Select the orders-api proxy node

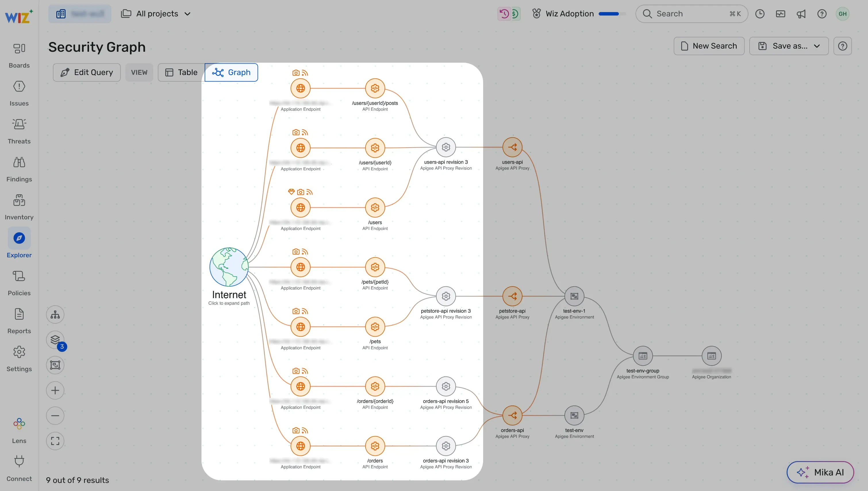pyautogui.click(x=512, y=415)
